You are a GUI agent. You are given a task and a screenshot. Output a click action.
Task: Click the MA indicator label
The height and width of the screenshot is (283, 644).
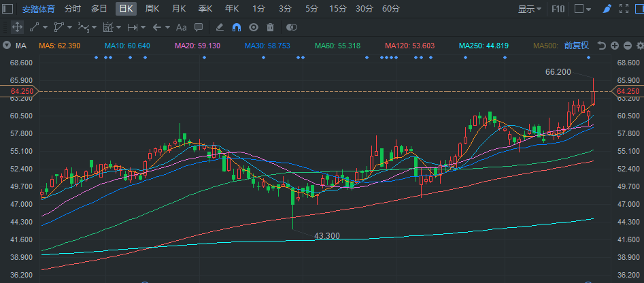[x=21, y=46]
